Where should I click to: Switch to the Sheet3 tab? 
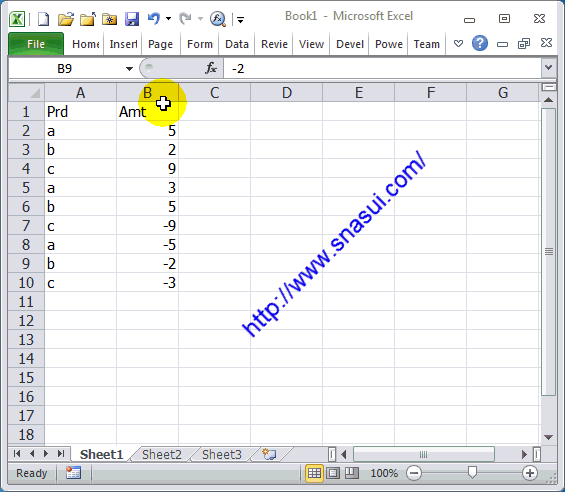[222, 455]
